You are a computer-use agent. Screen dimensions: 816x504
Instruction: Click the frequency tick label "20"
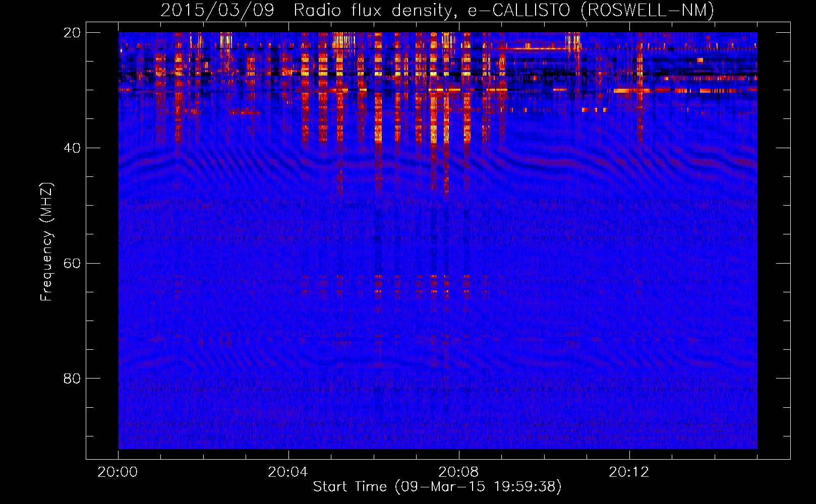tap(72, 33)
